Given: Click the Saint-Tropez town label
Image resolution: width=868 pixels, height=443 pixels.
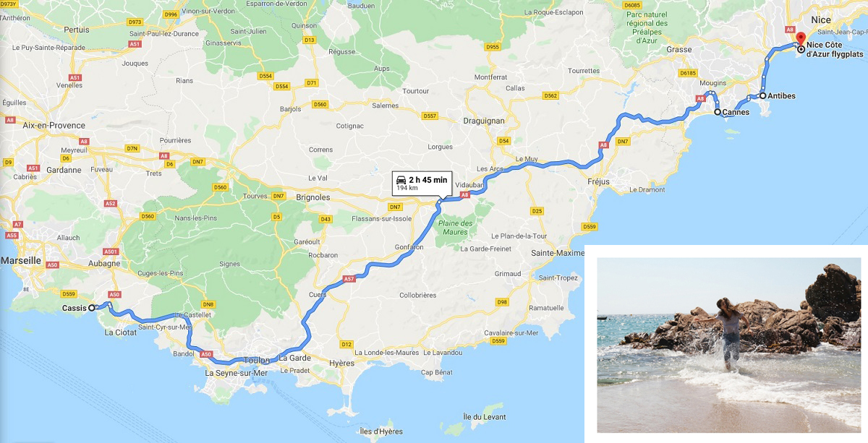Looking at the screenshot, I should (x=557, y=278).
